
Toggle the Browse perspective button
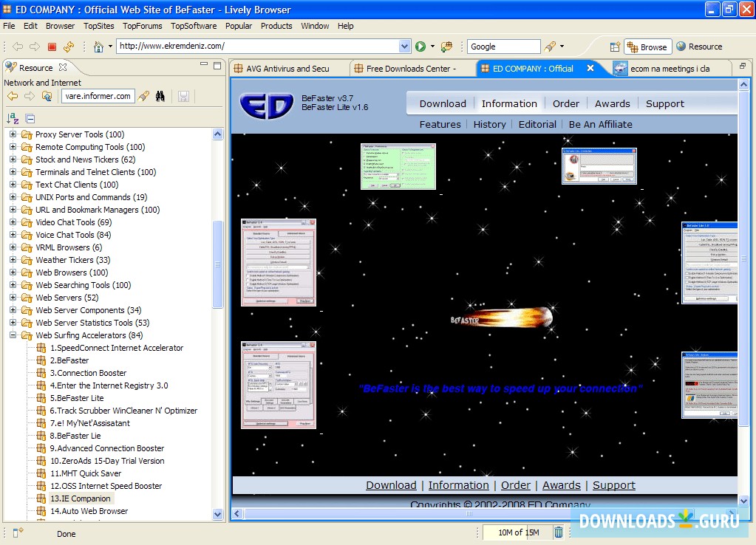(647, 46)
